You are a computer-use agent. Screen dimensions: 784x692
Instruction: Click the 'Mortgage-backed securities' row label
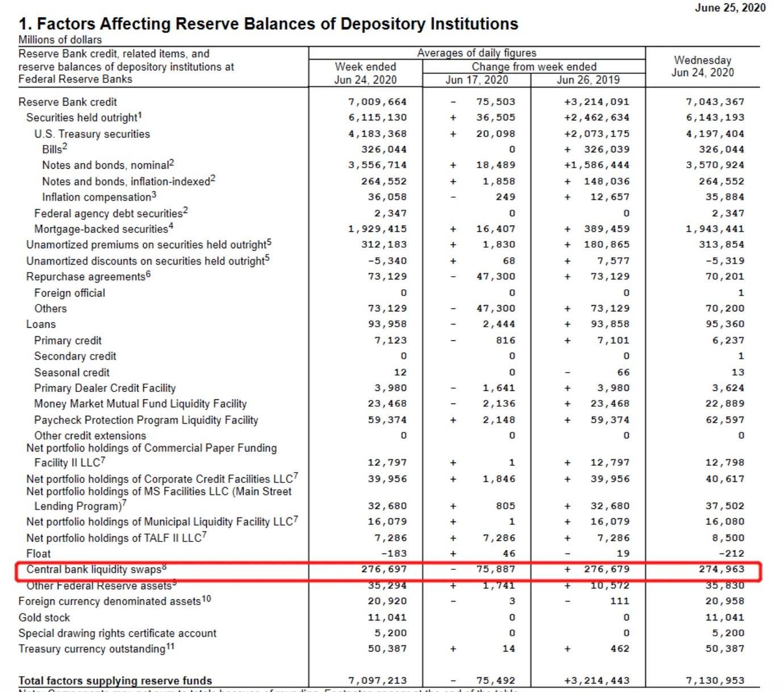pos(101,229)
